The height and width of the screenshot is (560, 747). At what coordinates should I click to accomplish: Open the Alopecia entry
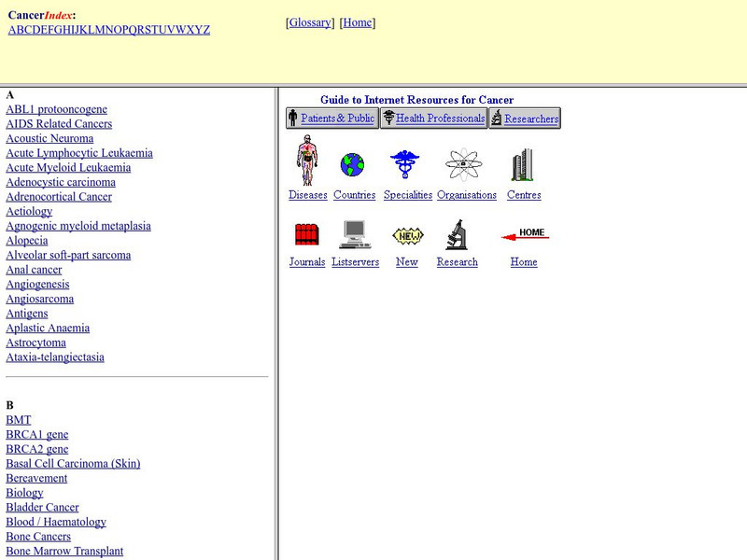(27, 241)
